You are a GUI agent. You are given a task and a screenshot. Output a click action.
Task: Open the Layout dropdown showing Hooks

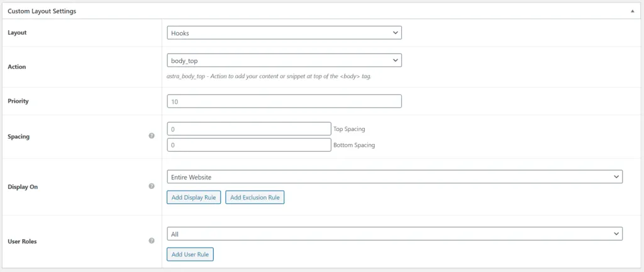click(x=284, y=33)
